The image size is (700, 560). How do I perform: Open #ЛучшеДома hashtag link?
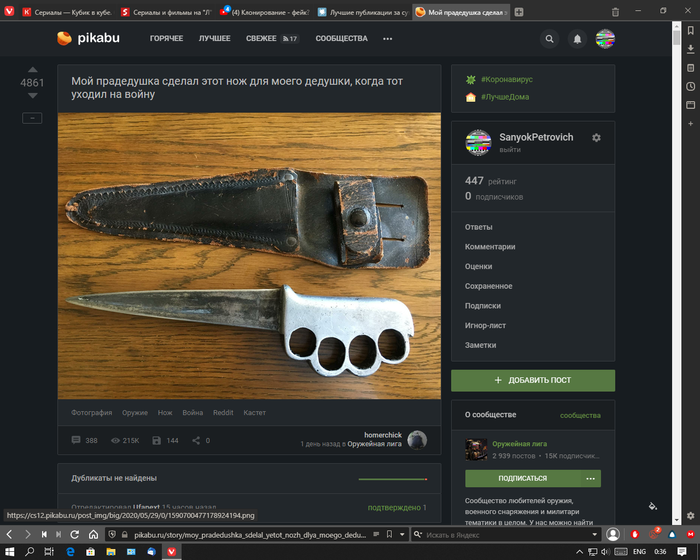(505, 97)
